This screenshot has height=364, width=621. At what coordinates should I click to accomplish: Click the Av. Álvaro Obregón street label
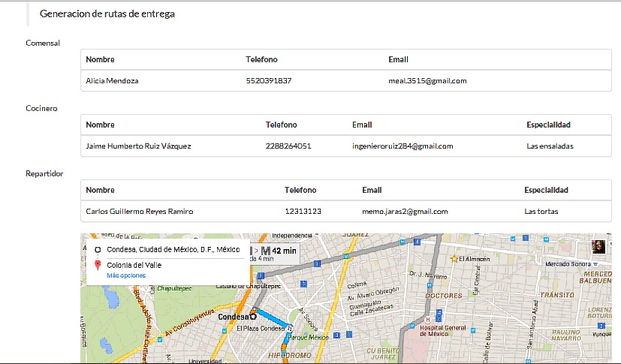coord(373,294)
